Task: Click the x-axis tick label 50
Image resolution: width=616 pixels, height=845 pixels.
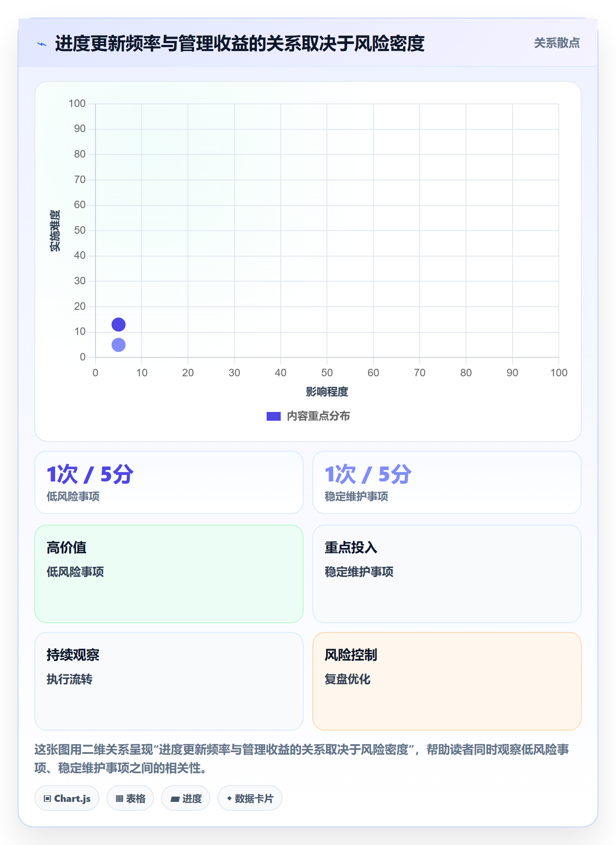Action: 327,373
